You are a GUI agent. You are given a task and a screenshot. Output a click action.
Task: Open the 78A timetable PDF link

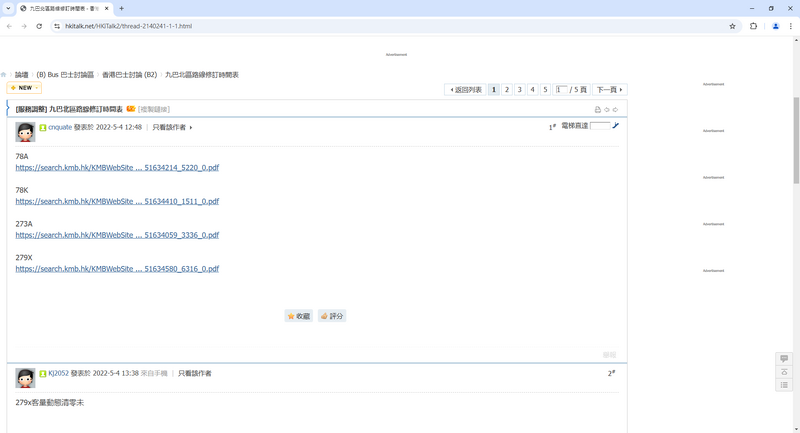tap(117, 168)
